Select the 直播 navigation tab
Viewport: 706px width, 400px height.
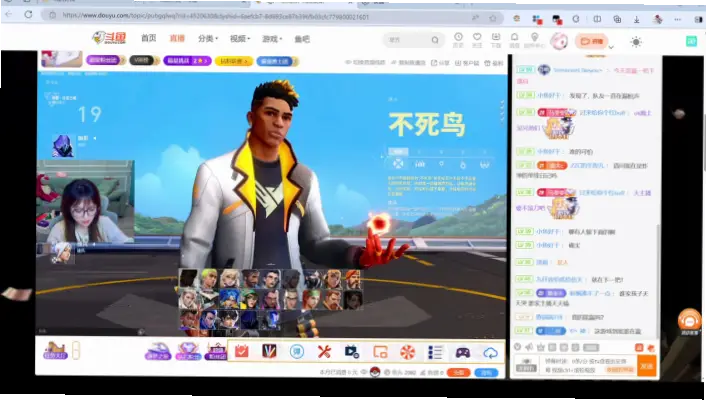click(x=177, y=38)
